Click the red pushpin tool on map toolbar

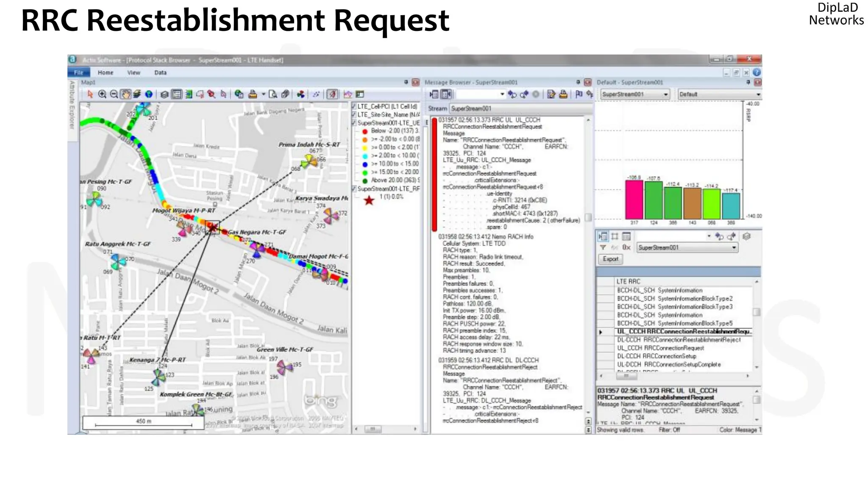(211, 94)
